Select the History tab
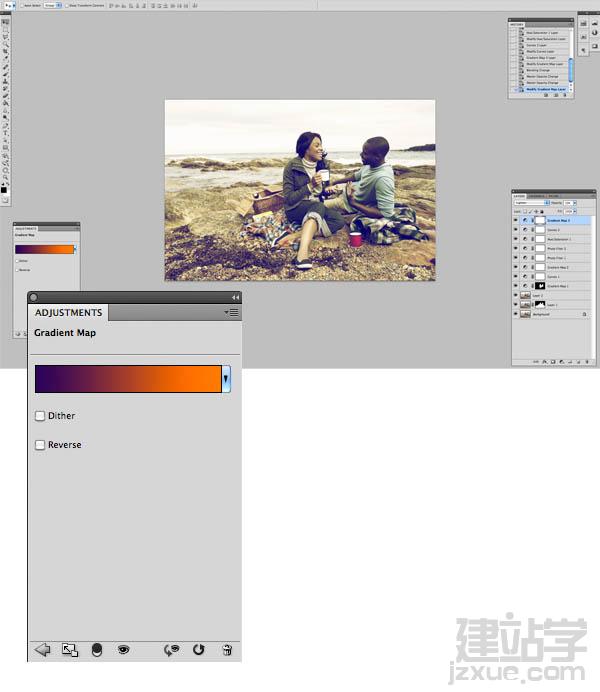 point(517,24)
